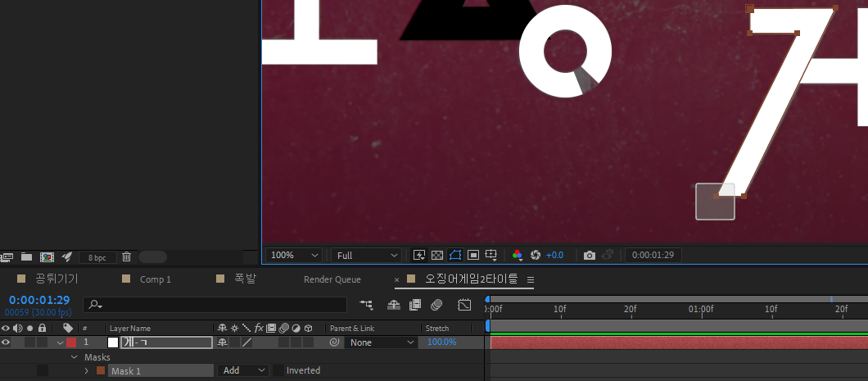Open the Render Queue tab
This screenshot has width=868, height=381.
[332, 279]
